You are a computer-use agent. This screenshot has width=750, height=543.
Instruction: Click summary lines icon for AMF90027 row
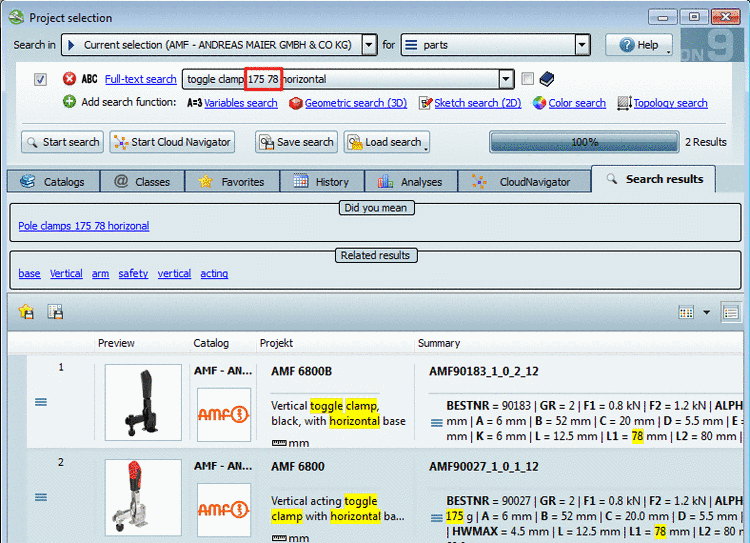[x=436, y=518]
